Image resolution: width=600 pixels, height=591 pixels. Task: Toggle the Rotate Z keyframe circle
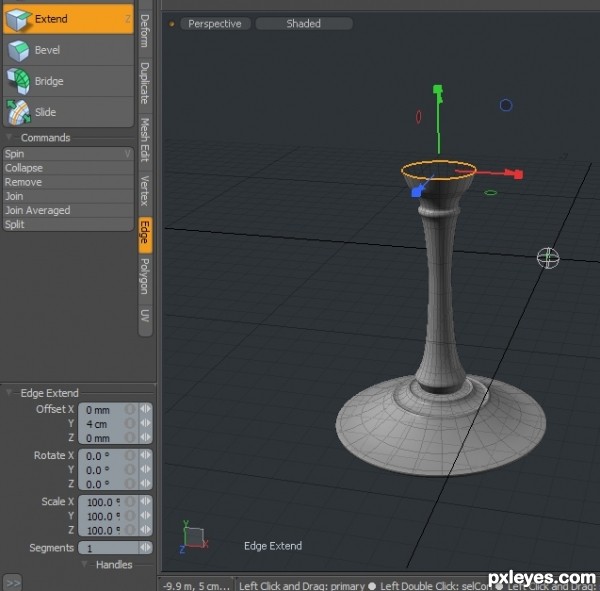click(130, 483)
